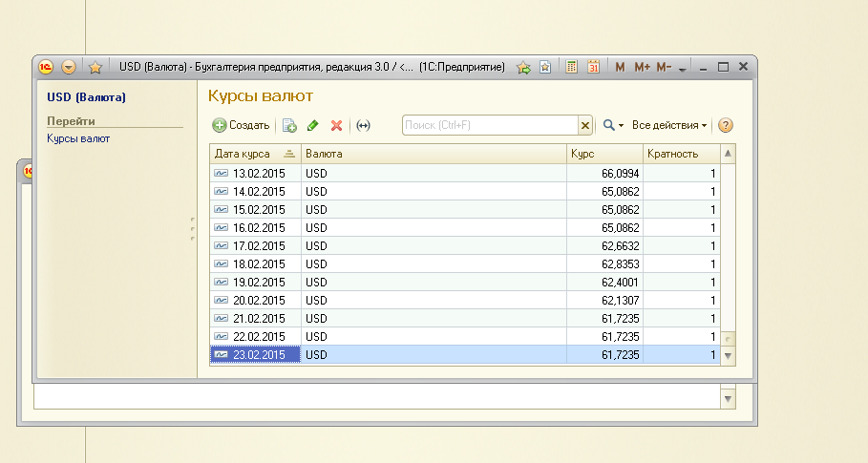Click the record icon of 13.02.2015 row

[221, 173]
